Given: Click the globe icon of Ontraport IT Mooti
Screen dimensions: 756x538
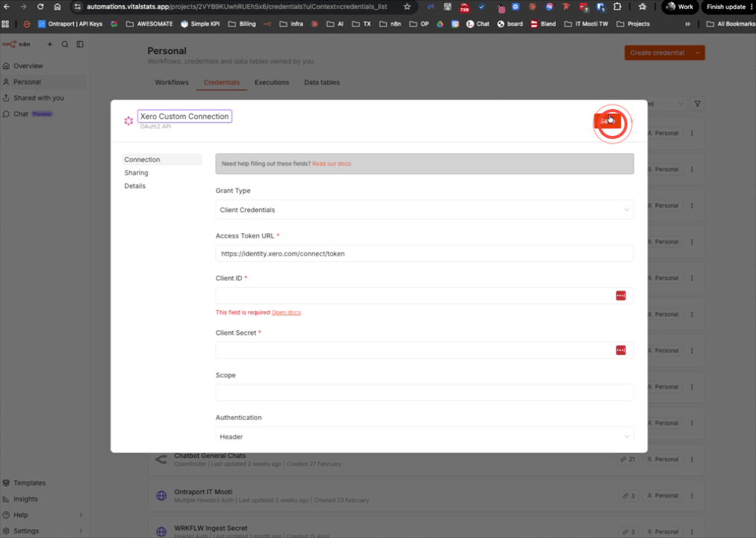Looking at the screenshot, I should point(161,495).
